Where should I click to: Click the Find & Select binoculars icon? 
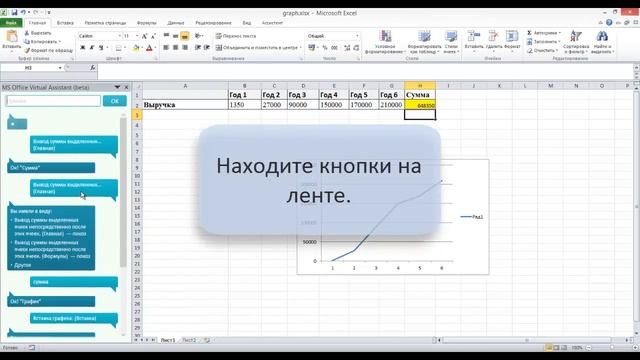point(602,36)
